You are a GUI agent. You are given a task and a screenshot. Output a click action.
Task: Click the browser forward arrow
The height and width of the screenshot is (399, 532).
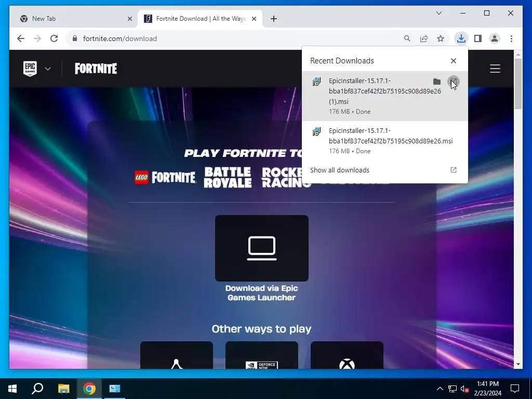[x=37, y=38]
